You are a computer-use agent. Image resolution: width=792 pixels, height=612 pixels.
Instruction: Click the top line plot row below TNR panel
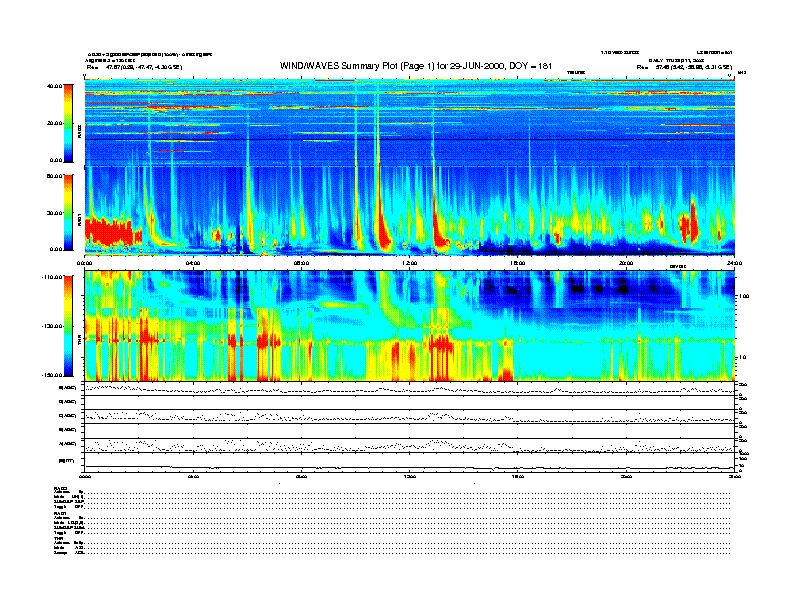[410, 388]
